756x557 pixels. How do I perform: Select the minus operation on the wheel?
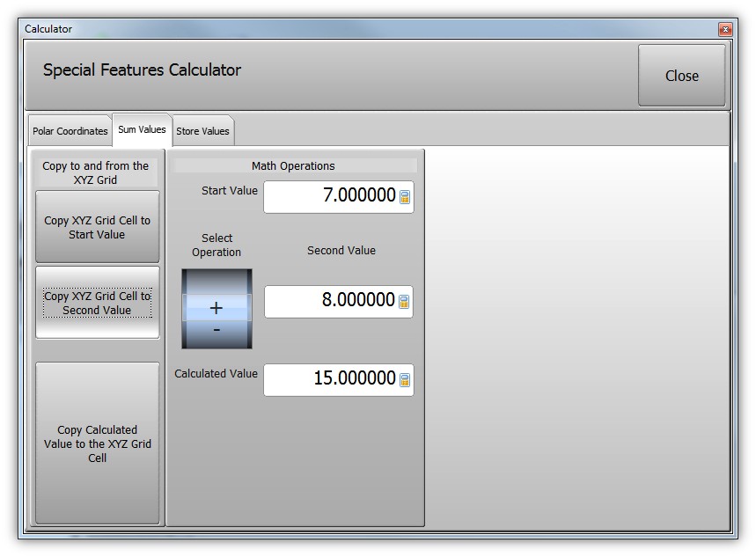(217, 331)
